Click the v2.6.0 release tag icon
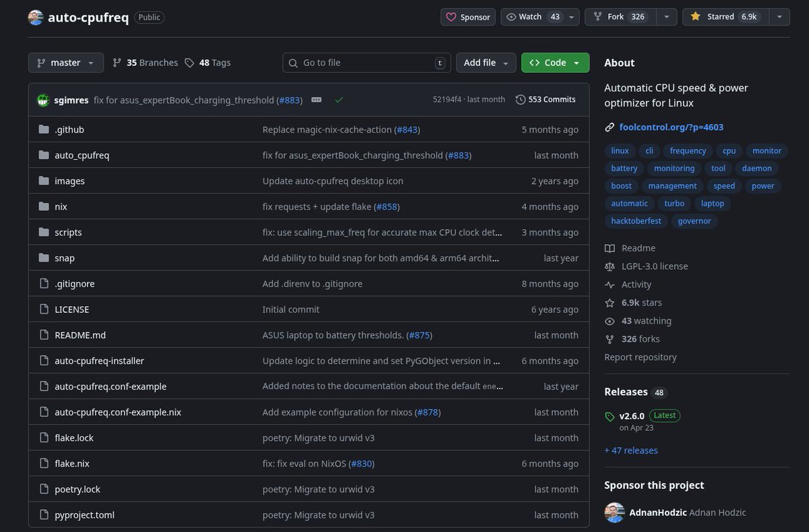 click(x=610, y=417)
